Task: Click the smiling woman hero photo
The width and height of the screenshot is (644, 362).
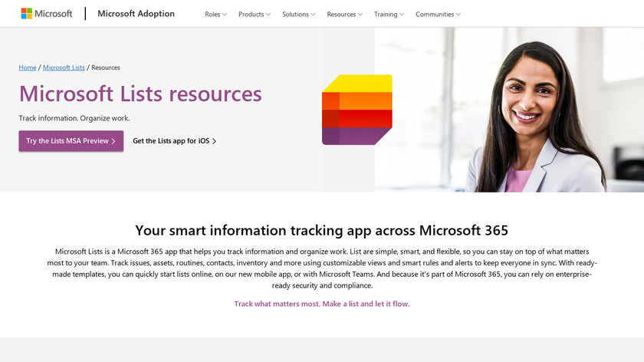Action: pyautogui.click(x=509, y=110)
